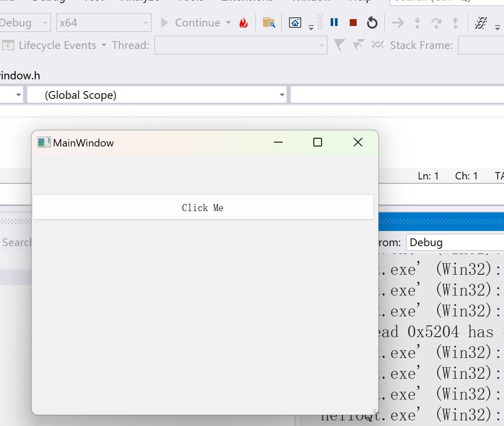Stop debugging with the red square
Screen dimensions: 504x426
(x=353, y=23)
